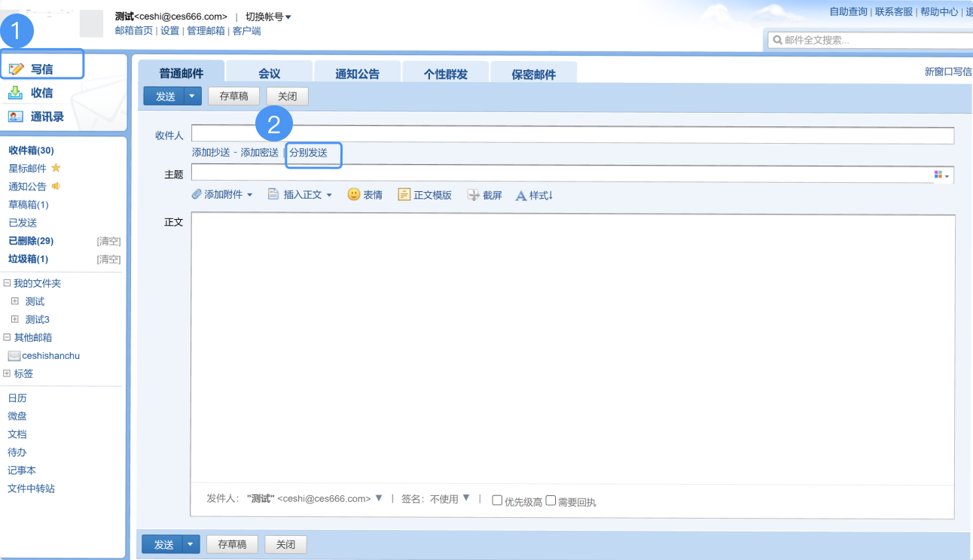Open the 微盘 item
This screenshot has height=560, width=973.
coord(17,416)
